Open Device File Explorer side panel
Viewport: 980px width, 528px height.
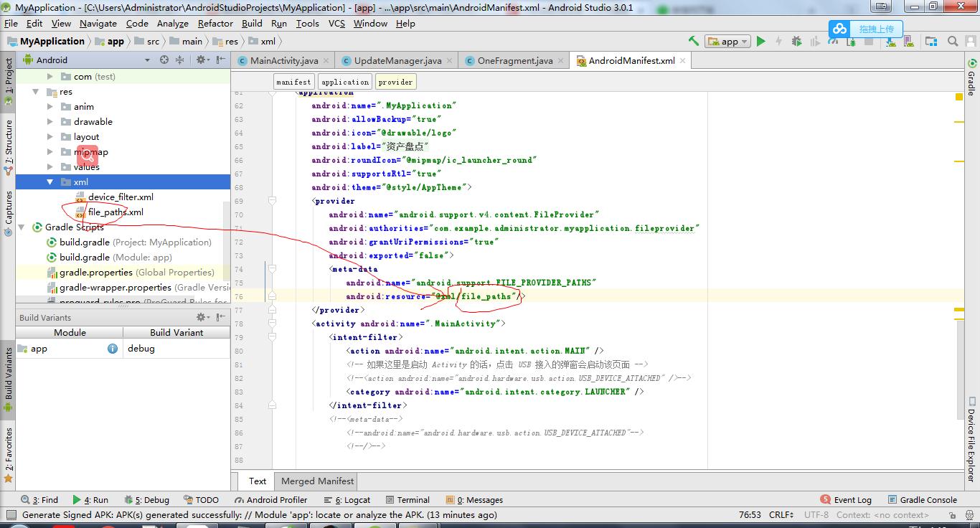(x=971, y=438)
